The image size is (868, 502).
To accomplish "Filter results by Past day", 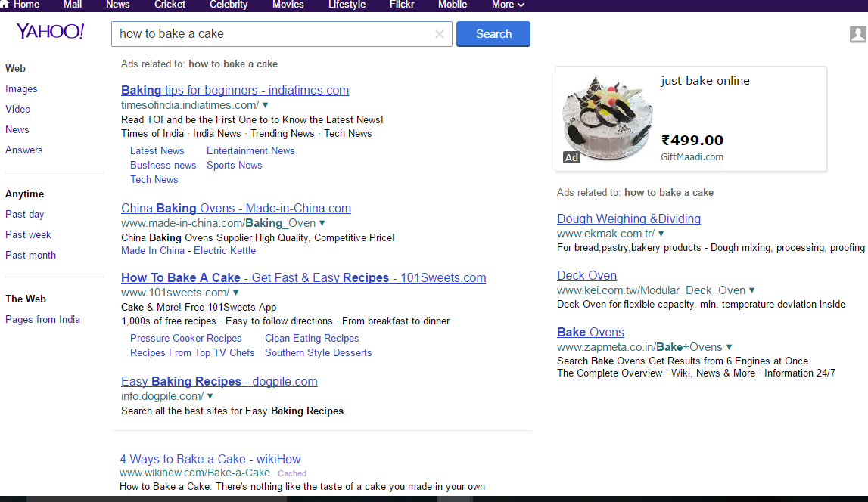I will pos(25,214).
